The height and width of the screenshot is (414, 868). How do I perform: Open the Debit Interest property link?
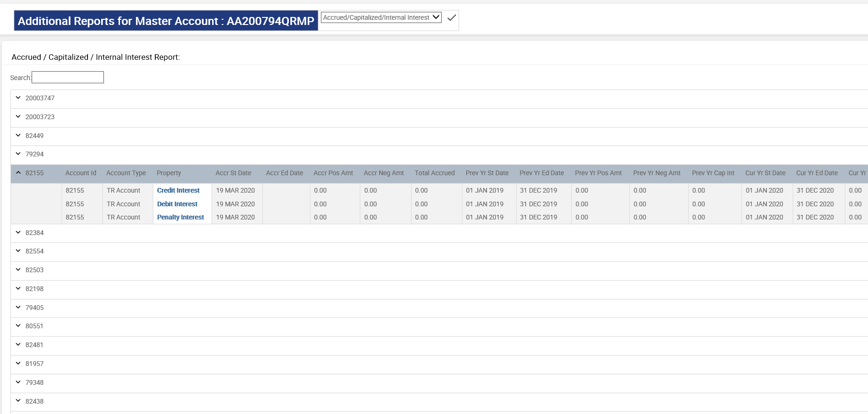(x=177, y=204)
